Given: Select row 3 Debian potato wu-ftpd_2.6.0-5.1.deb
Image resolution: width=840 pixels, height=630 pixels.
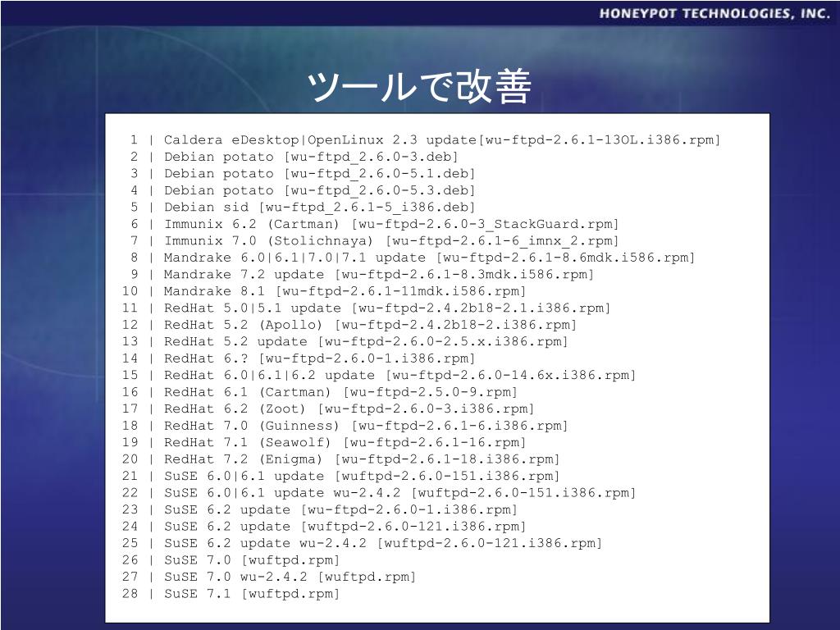Looking at the screenshot, I should pos(302,174).
